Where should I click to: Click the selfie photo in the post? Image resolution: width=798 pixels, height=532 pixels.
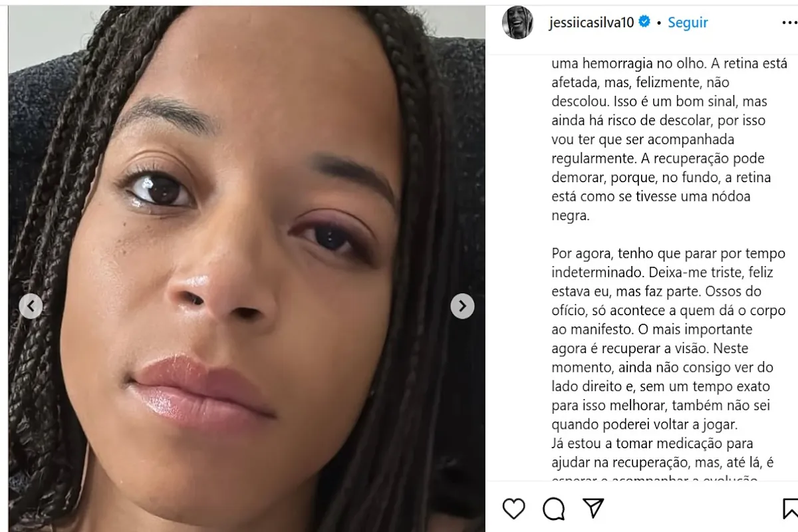click(x=247, y=269)
